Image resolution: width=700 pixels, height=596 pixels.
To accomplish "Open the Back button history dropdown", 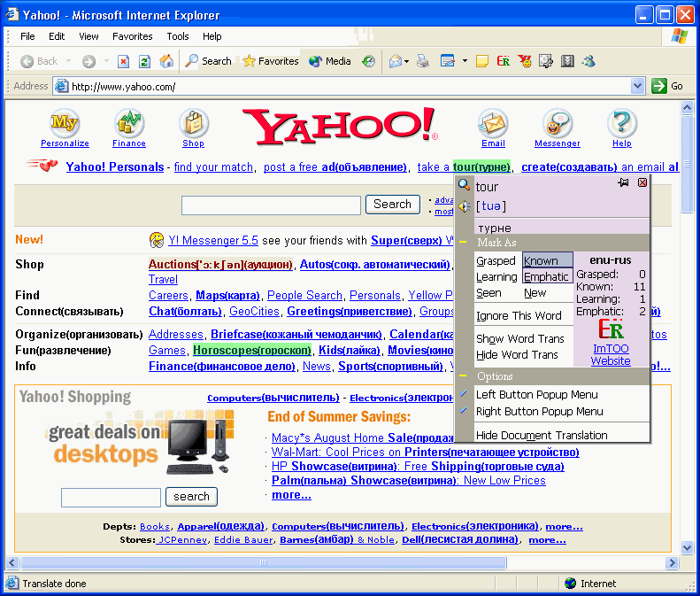I will click(x=68, y=61).
